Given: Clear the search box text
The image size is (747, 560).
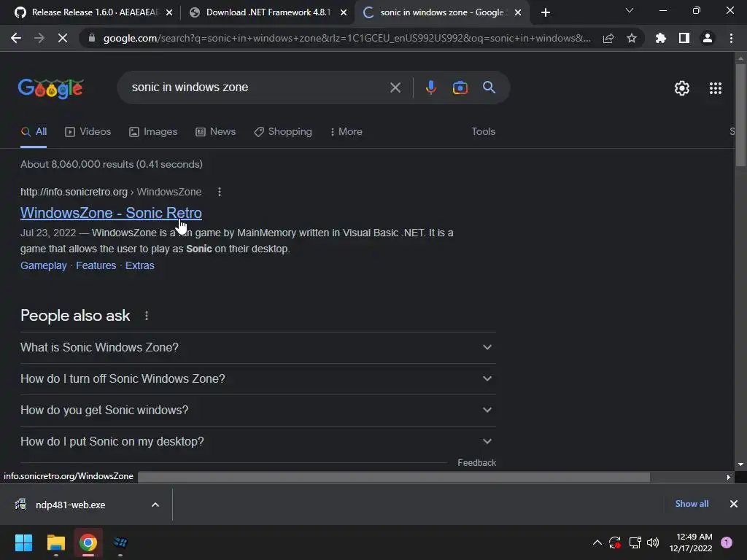Looking at the screenshot, I should [395, 87].
